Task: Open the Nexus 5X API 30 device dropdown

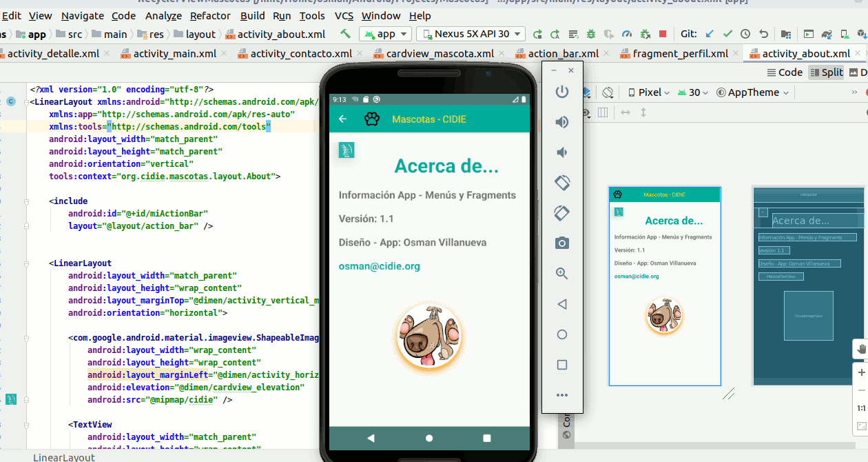Action: click(x=471, y=34)
